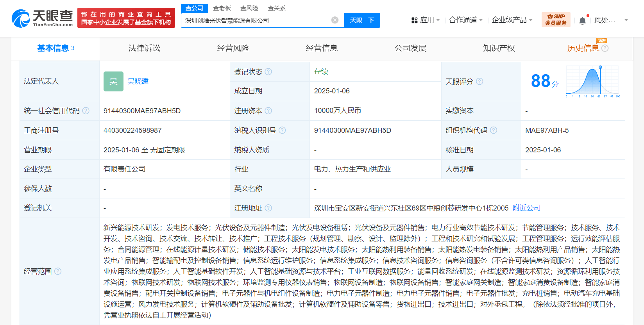Expand the 应用 dropdown menu
This screenshot has width=644, height=325.
pyautogui.click(x=426, y=20)
